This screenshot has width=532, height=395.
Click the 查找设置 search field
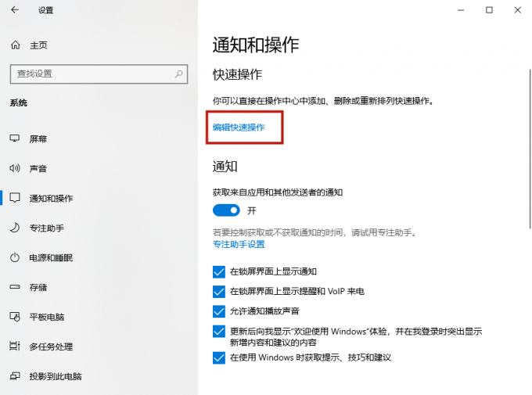click(x=99, y=74)
